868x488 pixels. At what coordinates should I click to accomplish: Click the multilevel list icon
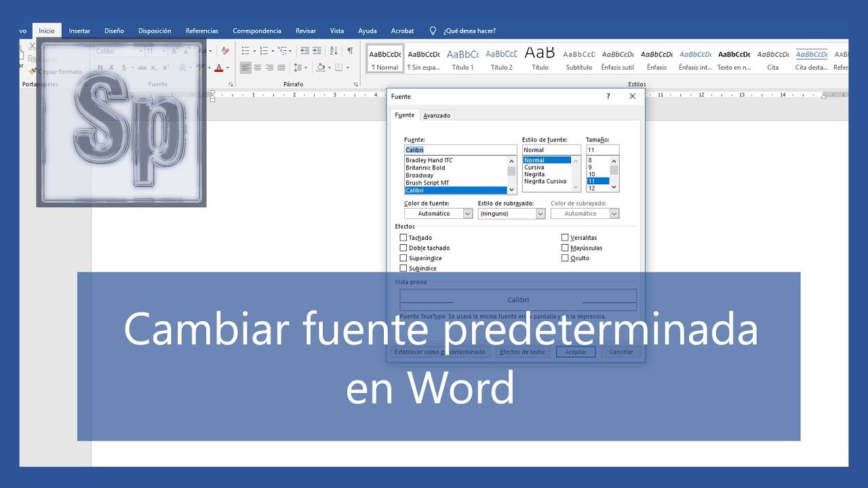pyautogui.click(x=282, y=51)
